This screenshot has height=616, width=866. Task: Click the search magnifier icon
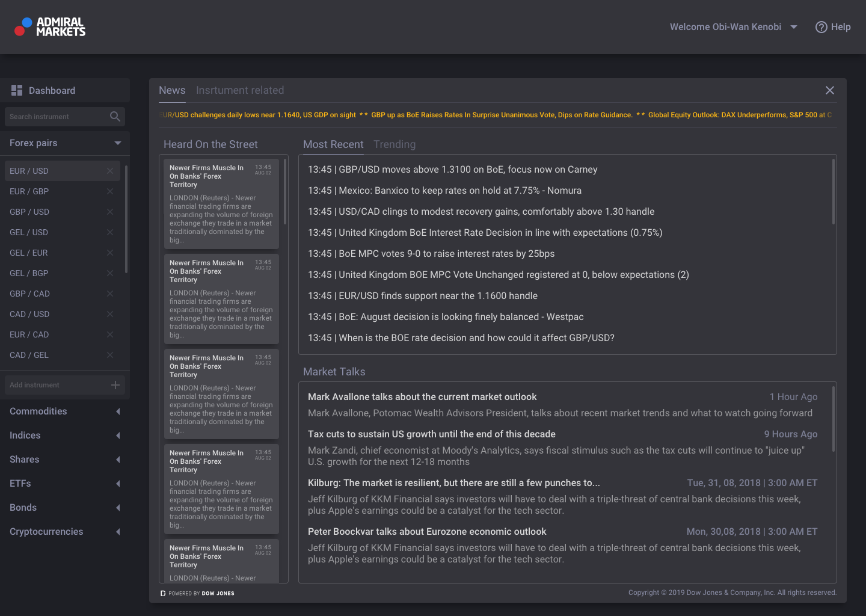coord(115,116)
